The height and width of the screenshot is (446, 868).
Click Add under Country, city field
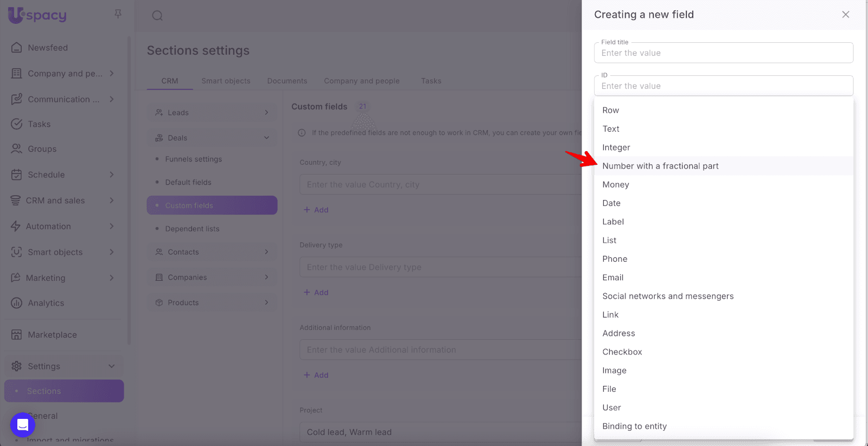click(x=316, y=210)
